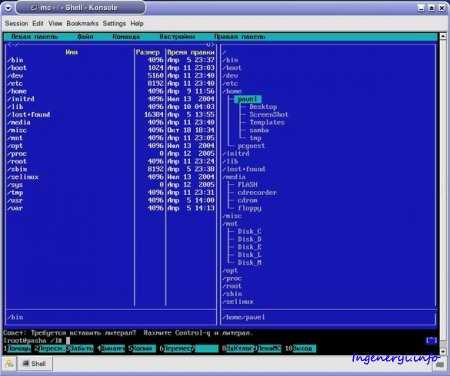Image resolution: width=450 pixels, height=376 pixels.
Task: Select FLASH under /media in tree
Action: click(247, 185)
